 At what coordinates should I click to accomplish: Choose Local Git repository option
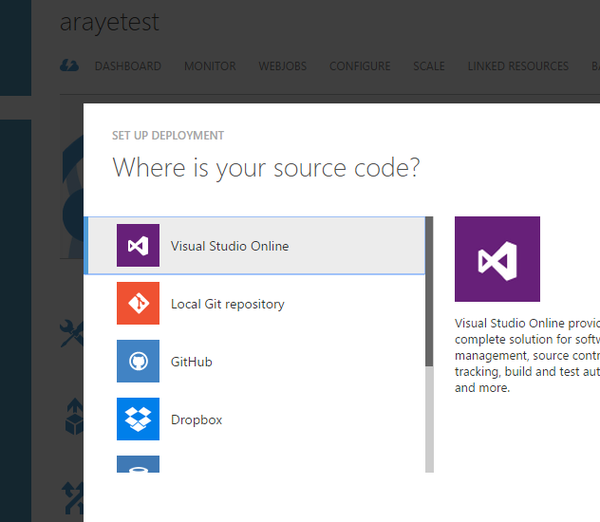[254, 303]
